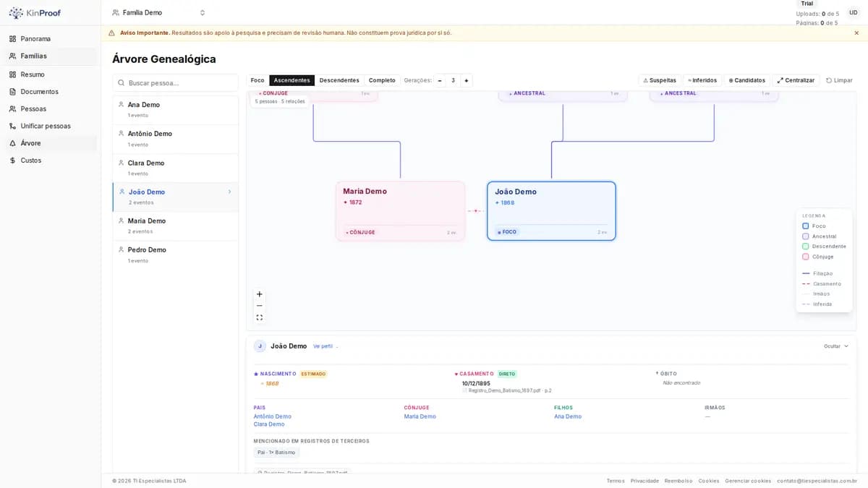868x488 pixels.
Task: Decrease generations with minus stepper
Action: [440, 80]
